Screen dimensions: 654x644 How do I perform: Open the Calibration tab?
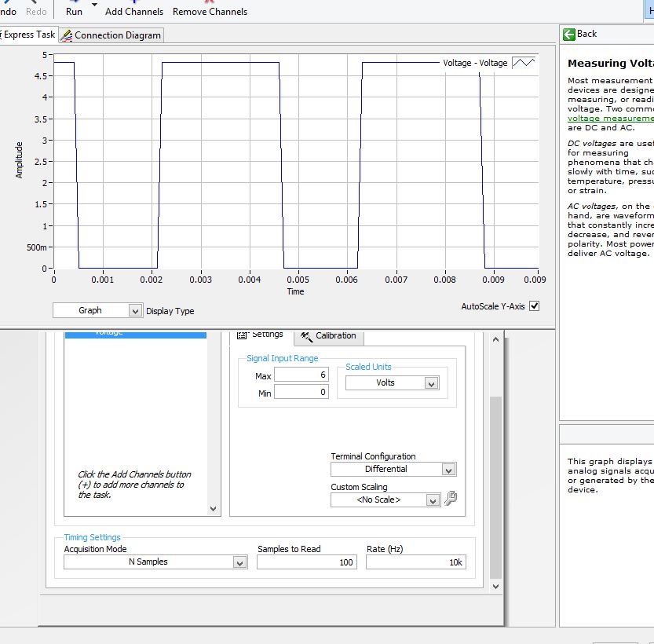click(328, 336)
